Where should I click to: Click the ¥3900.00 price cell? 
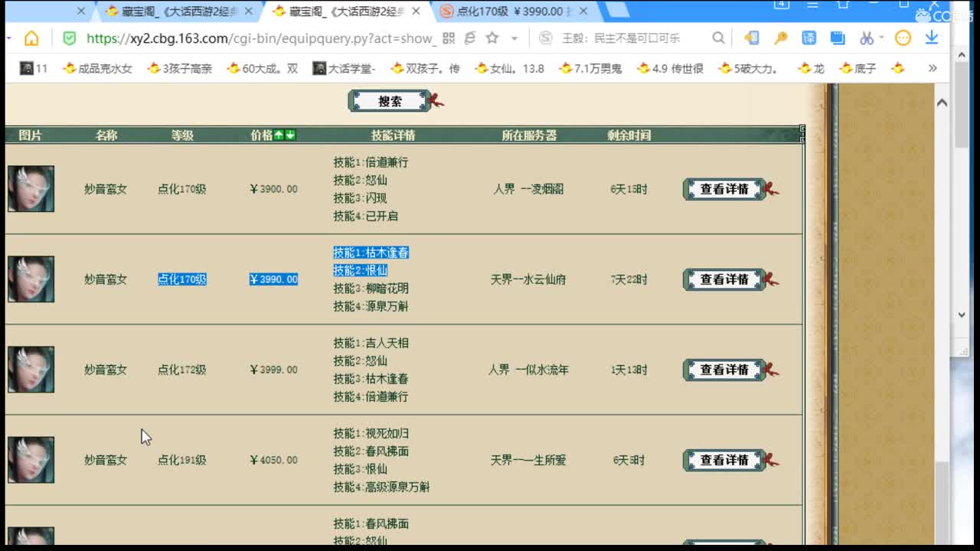coord(273,189)
